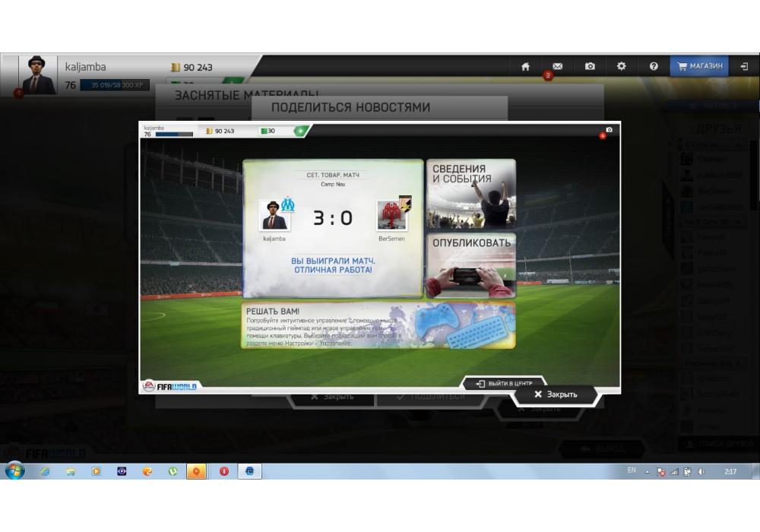The height and width of the screenshot is (532, 760).
Task: Click the 90 243 coins balance
Action: click(x=192, y=67)
